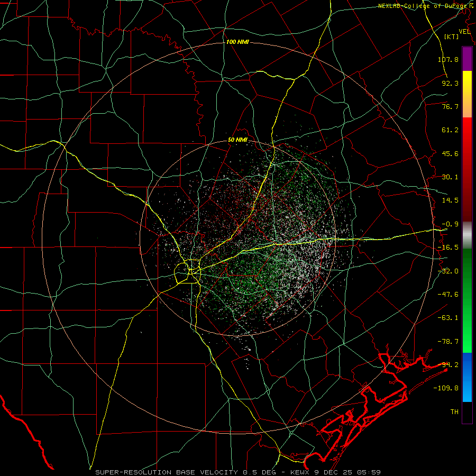The height and width of the screenshot is (476, 476).
Task: Click the green segment of the color bar
Action: 467,300
